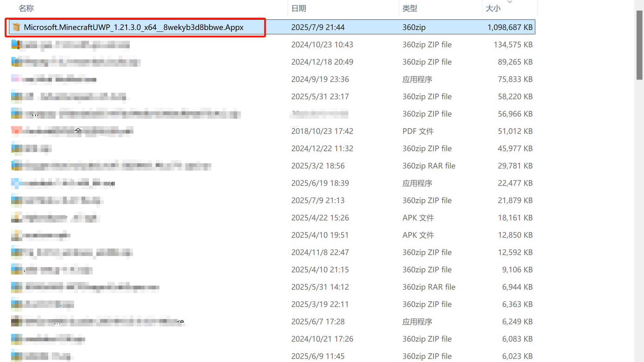Select the file sized 45,977 KB
The image size is (644, 362).
(515, 148)
